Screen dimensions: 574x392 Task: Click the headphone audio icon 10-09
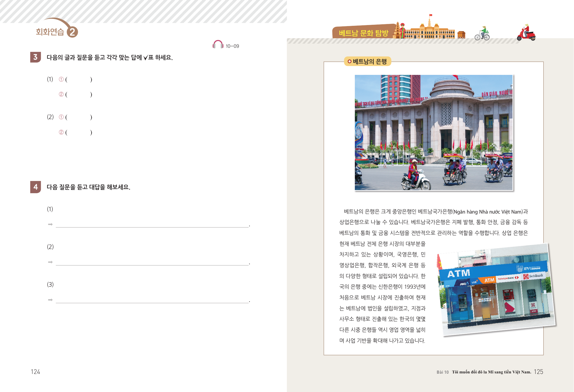(218, 45)
